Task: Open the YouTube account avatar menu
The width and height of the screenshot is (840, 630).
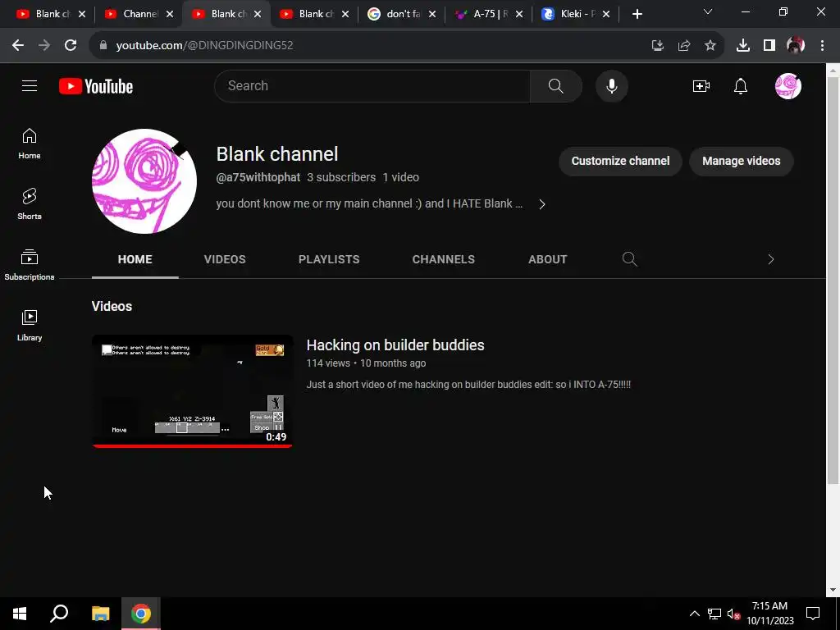Action: pyautogui.click(x=788, y=85)
